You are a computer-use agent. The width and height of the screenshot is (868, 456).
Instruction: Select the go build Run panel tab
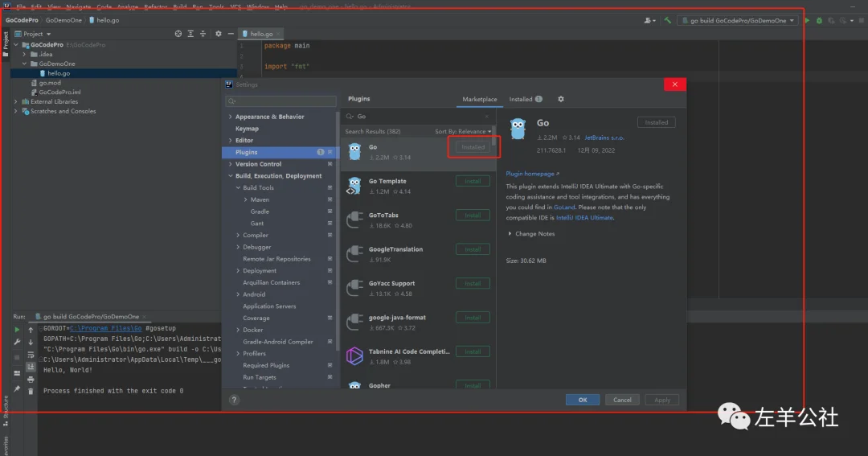(91, 317)
